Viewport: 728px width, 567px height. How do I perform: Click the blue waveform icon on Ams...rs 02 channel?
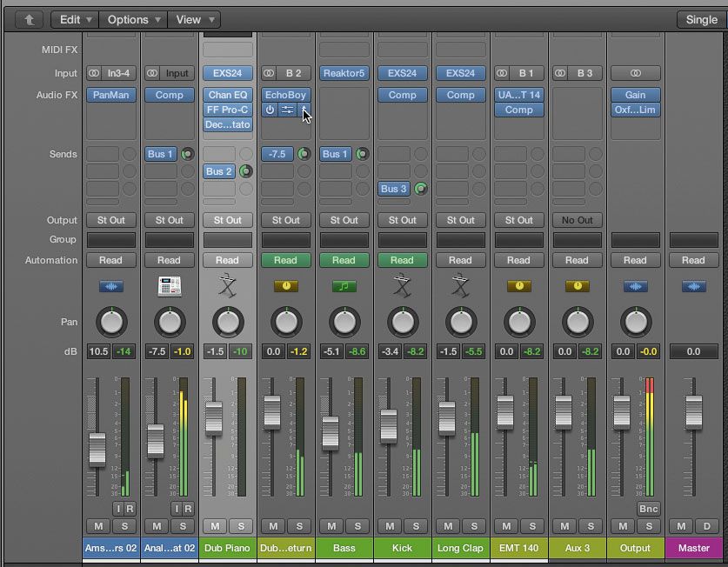coord(111,284)
